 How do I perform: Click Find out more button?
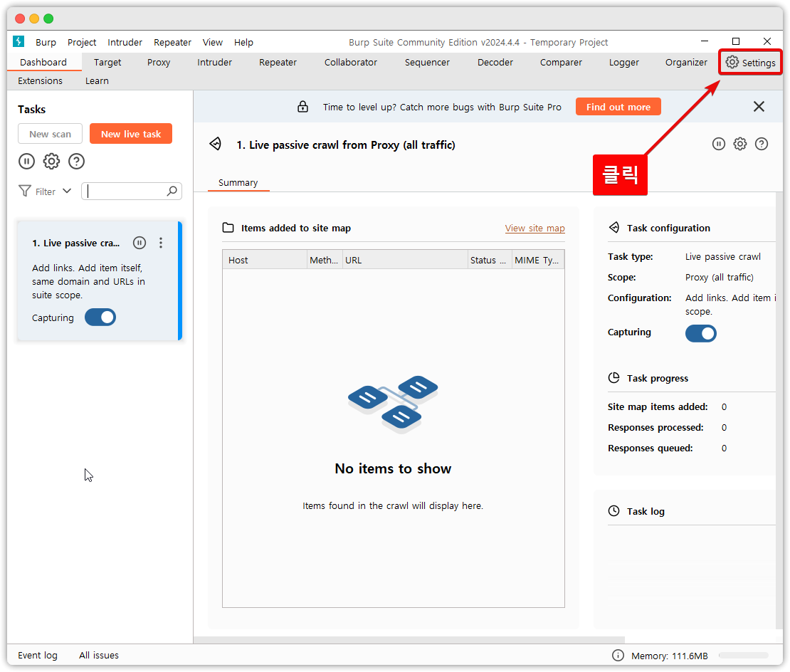(x=618, y=107)
